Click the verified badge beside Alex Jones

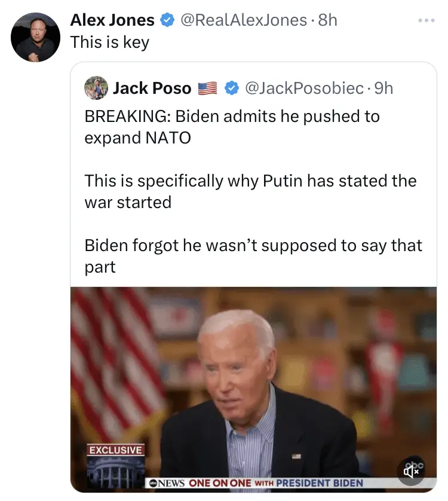click(x=168, y=20)
